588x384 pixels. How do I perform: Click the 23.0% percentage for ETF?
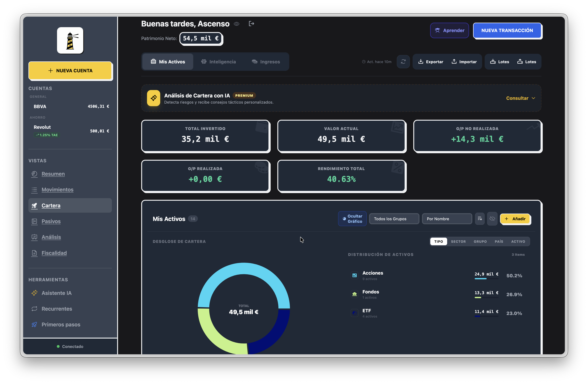pyautogui.click(x=514, y=313)
